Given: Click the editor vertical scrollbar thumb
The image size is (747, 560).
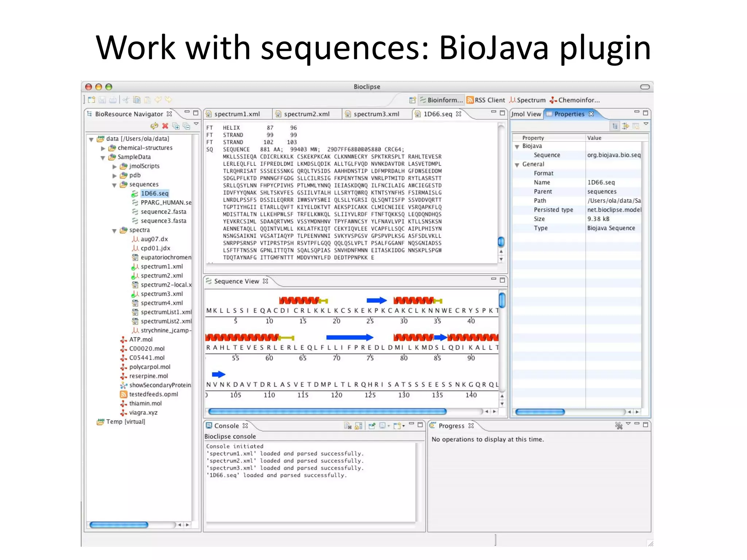Looking at the screenshot, I should click(501, 241).
